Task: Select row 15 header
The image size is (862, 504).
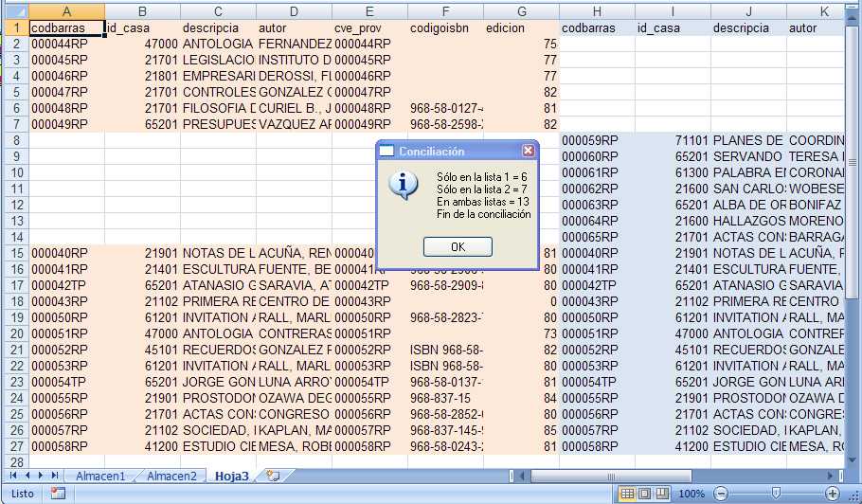Action: click(x=16, y=253)
